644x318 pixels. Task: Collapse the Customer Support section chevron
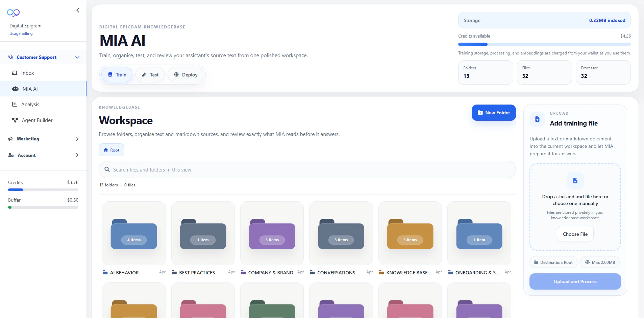(x=77, y=57)
